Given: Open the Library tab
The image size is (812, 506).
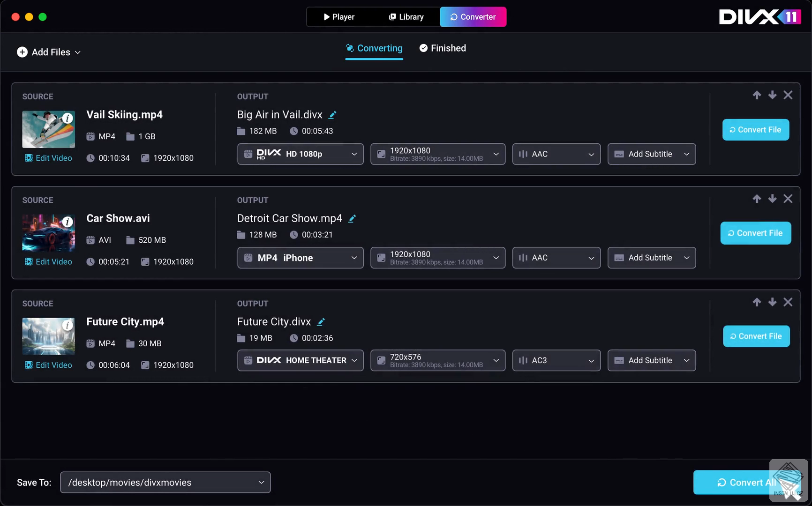Looking at the screenshot, I should (406, 17).
